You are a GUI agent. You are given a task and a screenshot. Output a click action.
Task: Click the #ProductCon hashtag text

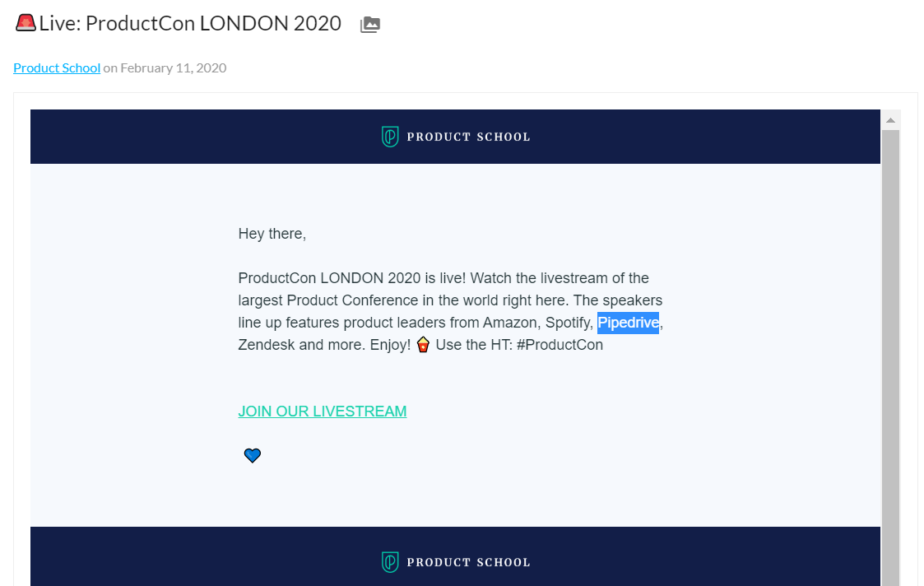[560, 345]
